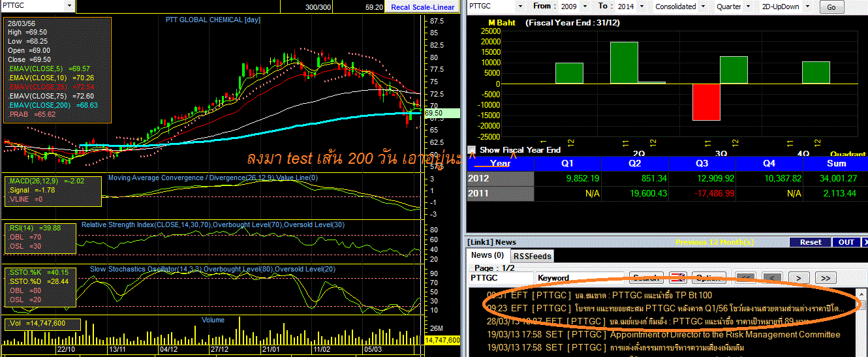Toggle the news language flag icon
The image size is (868, 357).
pos(678,277)
